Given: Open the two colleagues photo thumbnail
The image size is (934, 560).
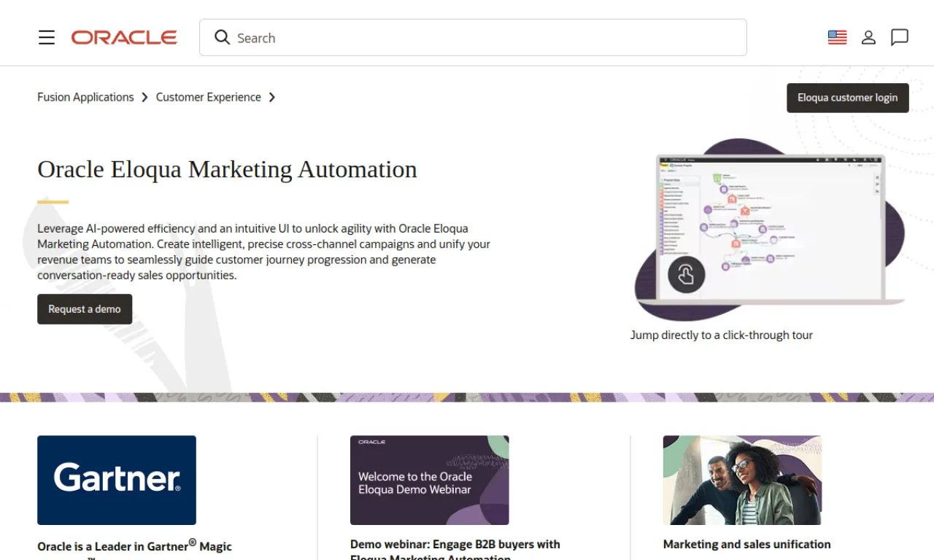Looking at the screenshot, I should tap(742, 481).
